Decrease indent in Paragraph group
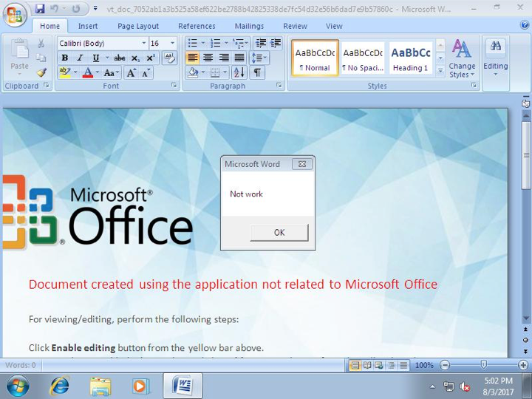This screenshot has width=532, height=399. pyautogui.click(x=261, y=43)
